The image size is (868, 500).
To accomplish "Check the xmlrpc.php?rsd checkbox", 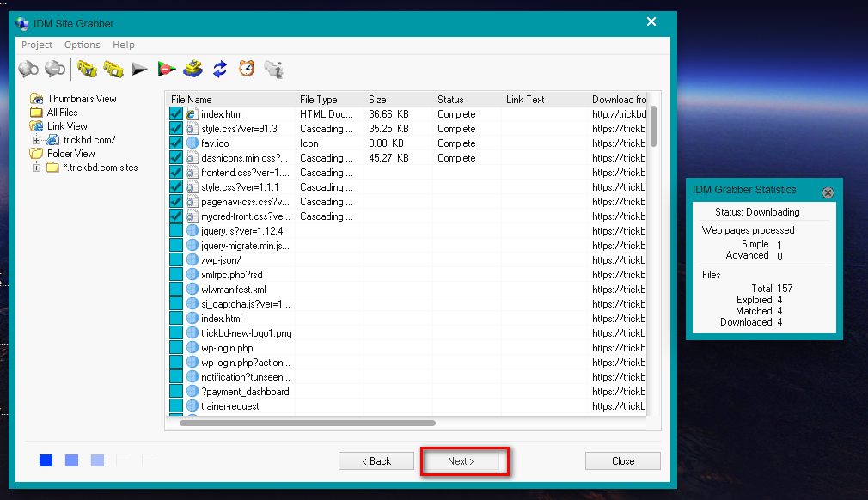I will [176, 274].
